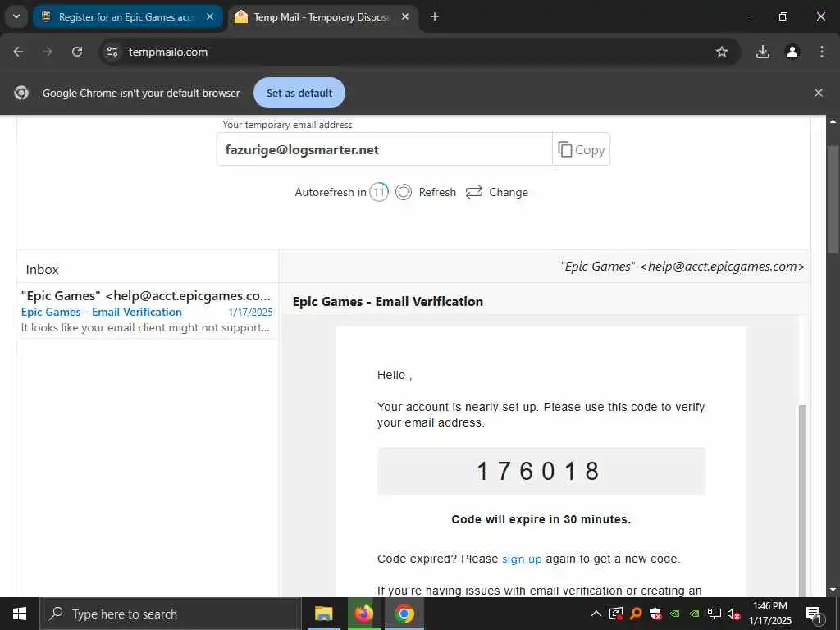Open the Chrome three-dot menu
The height and width of the screenshot is (630, 840).
(822, 52)
